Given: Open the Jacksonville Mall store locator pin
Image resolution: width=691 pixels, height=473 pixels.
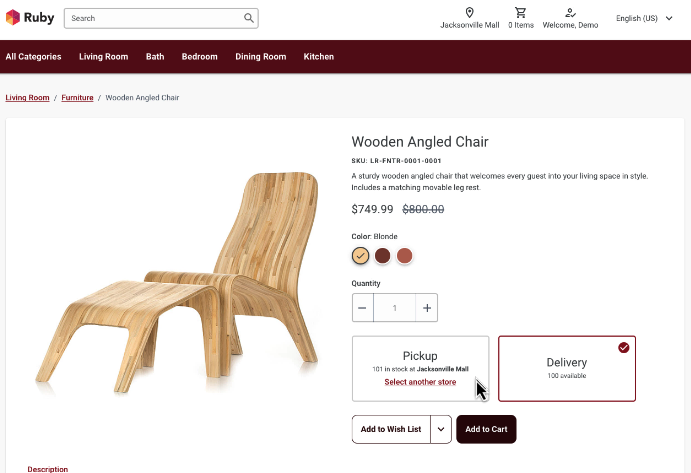Looking at the screenshot, I should pos(470,13).
